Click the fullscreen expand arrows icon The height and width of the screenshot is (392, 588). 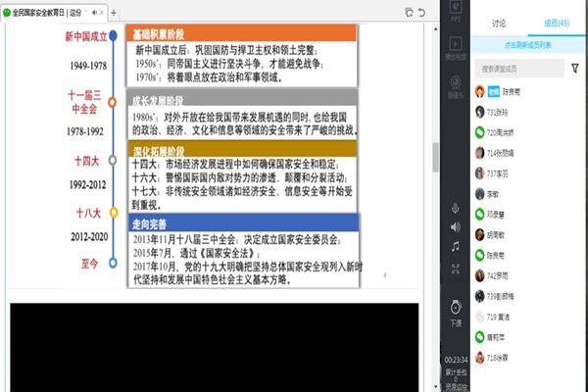[456, 269]
